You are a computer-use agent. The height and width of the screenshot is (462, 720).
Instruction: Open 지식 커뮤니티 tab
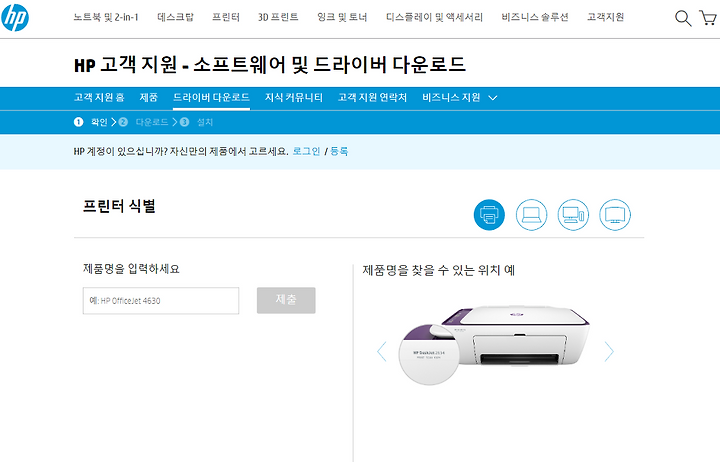pos(294,97)
